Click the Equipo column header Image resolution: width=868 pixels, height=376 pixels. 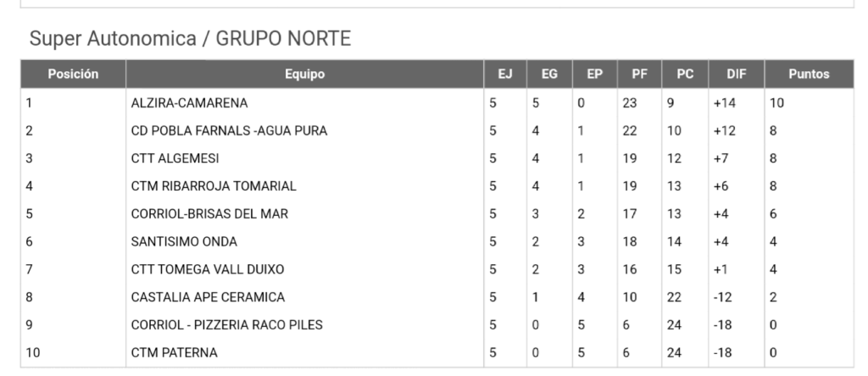click(304, 74)
